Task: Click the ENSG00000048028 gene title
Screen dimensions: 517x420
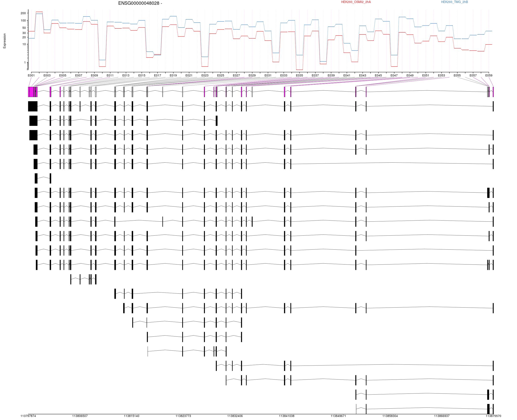Action: coord(140,3)
